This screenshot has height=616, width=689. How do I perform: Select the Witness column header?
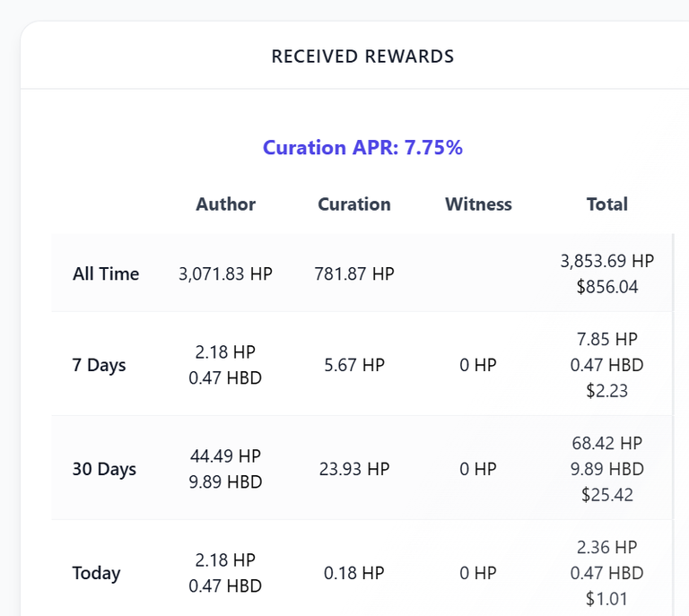[478, 204]
